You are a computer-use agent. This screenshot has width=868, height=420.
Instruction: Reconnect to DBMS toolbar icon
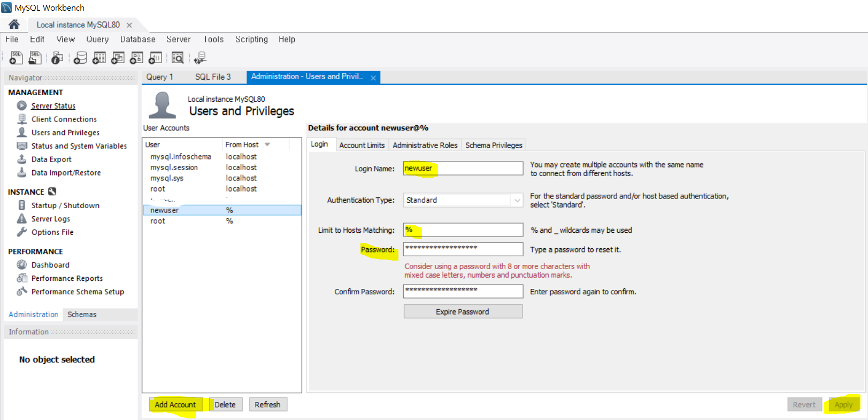[x=201, y=57]
